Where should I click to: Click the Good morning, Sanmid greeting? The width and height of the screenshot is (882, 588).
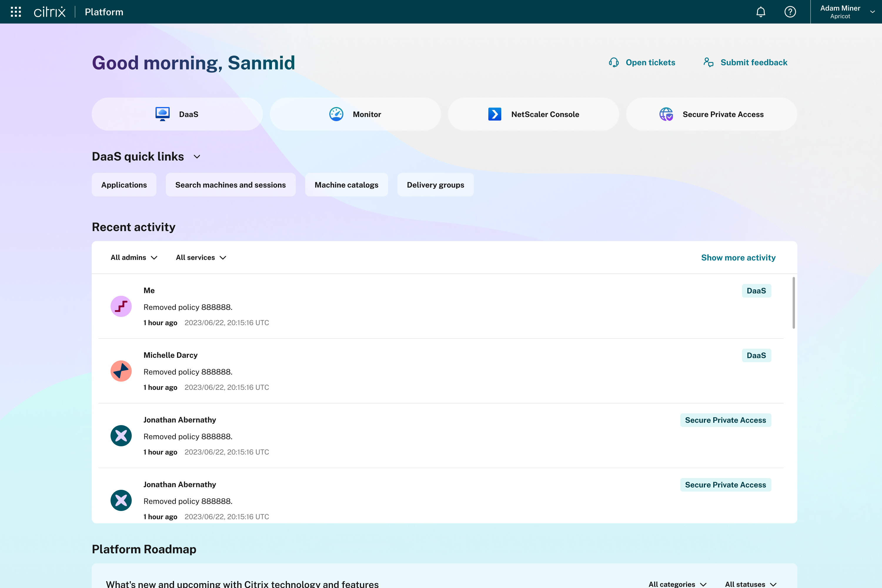(193, 63)
